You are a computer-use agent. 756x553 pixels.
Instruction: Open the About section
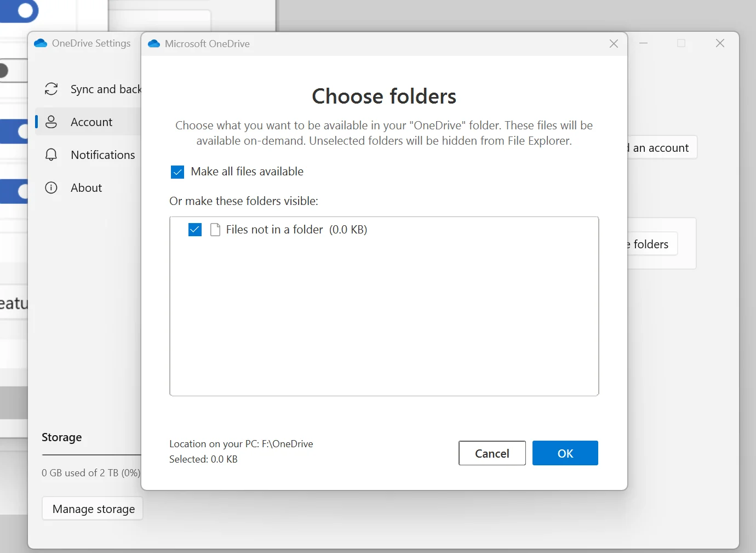[x=89, y=188]
